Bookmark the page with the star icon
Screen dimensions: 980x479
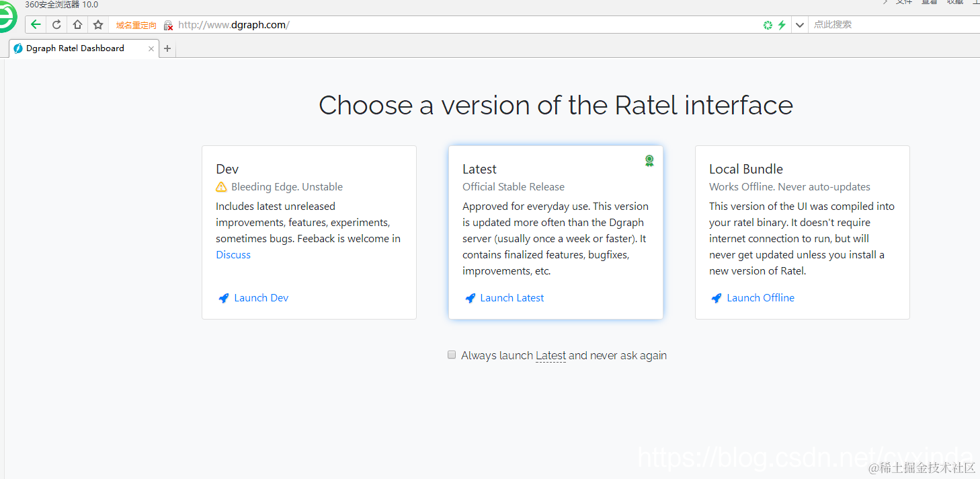98,25
